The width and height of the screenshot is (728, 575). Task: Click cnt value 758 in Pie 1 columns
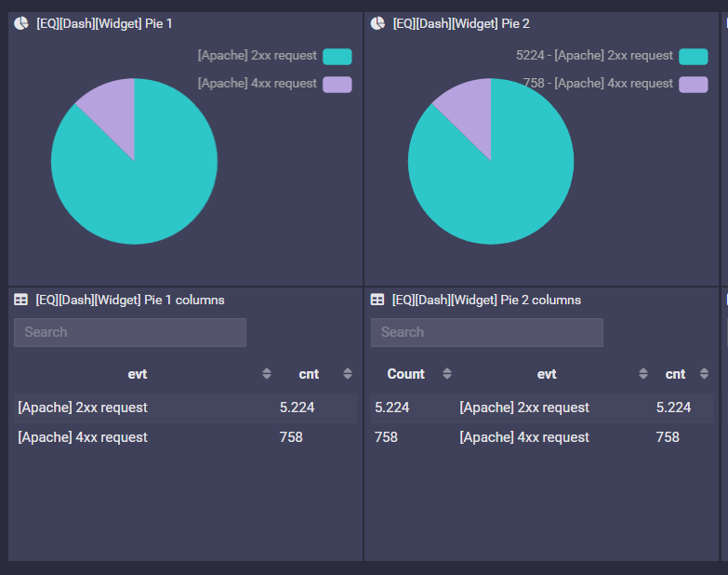click(x=291, y=437)
